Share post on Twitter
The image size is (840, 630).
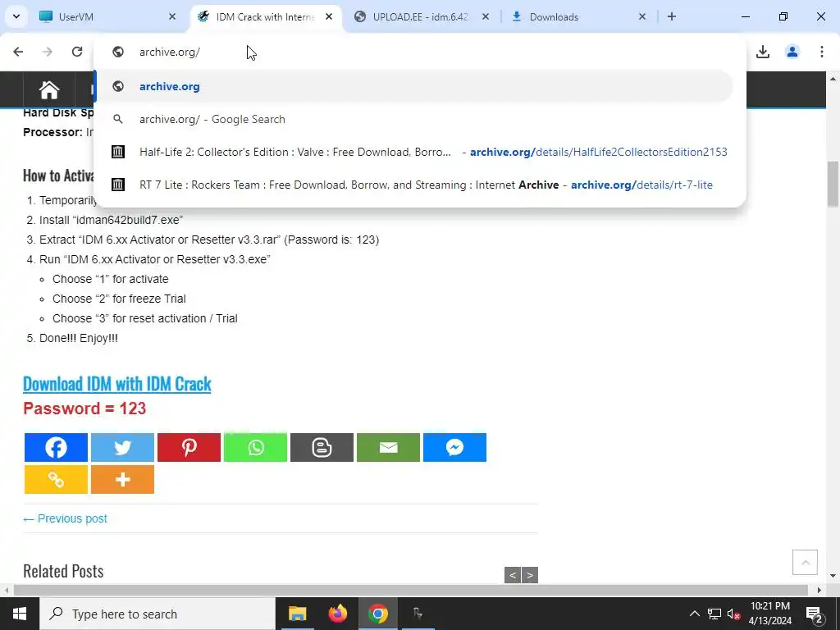123,447
